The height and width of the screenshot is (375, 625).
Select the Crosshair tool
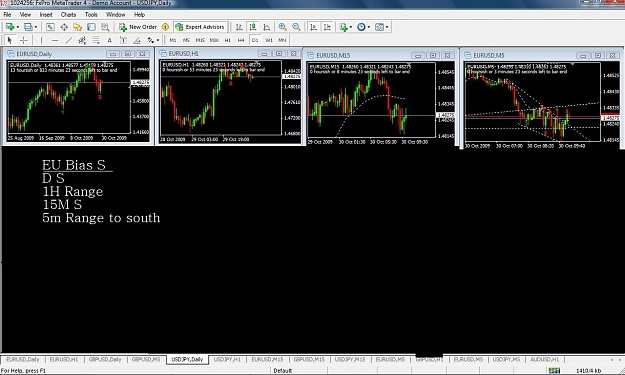pyautogui.click(x=24, y=40)
